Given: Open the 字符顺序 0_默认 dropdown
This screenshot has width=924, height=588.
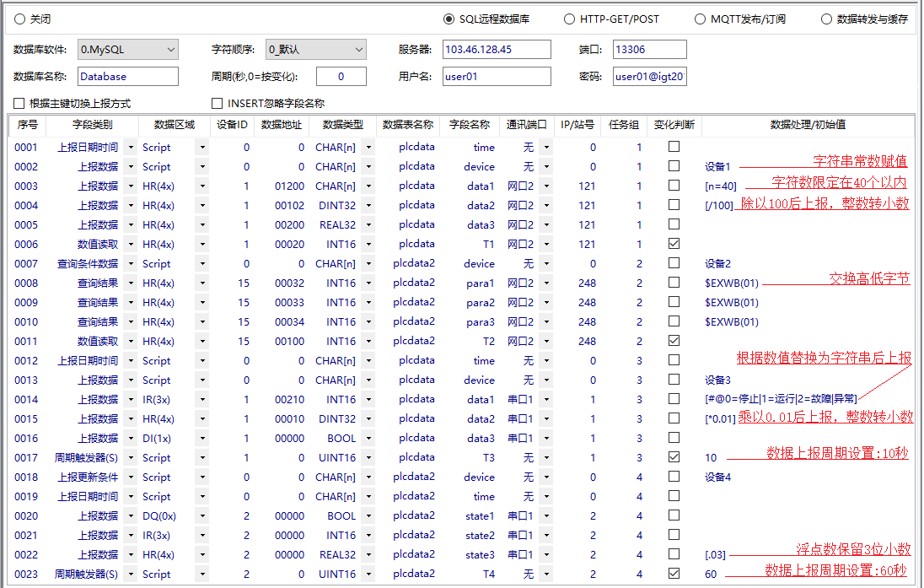Looking at the screenshot, I should point(315,50).
